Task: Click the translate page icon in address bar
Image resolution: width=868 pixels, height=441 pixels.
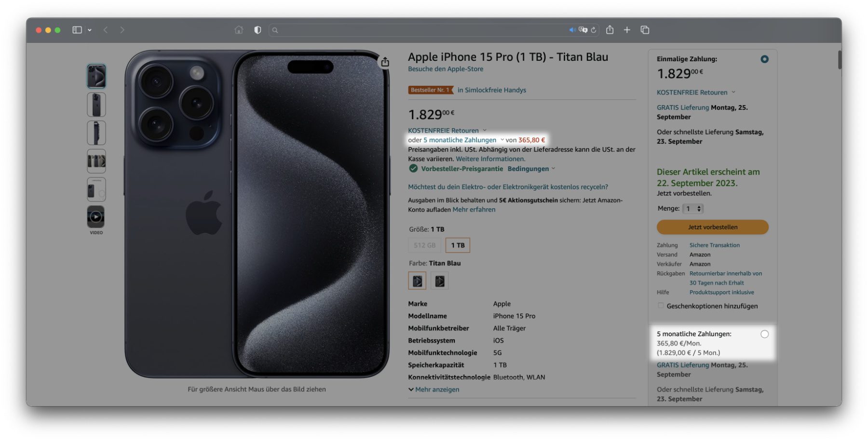Action: [583, 30]
